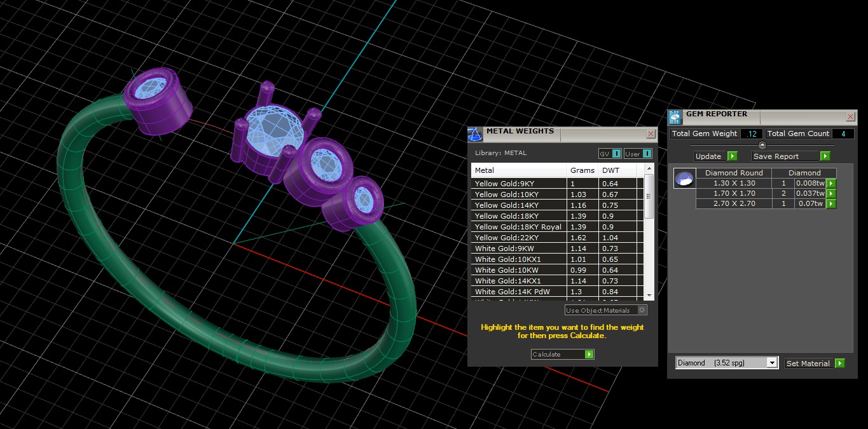868x429 pixels.
Task: Select the White Gold:14KX1 row
Action: pyautogui.click(x=558, y=281)
